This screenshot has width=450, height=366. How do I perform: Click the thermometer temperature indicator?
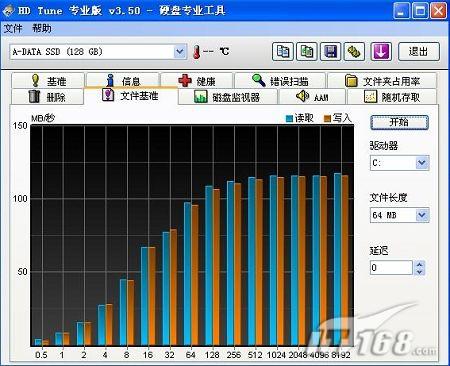click(x=197, y=52)
